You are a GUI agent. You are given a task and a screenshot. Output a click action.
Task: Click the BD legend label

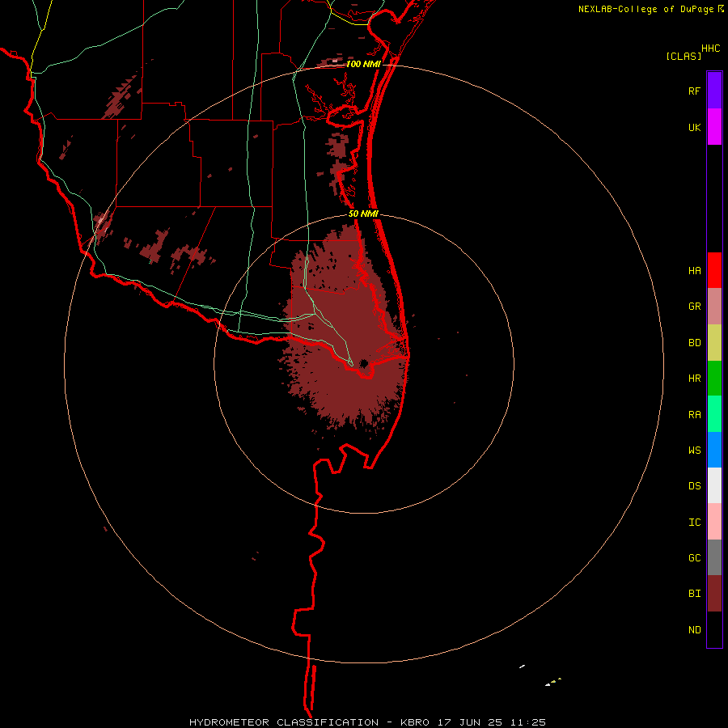tap(694, 343)
